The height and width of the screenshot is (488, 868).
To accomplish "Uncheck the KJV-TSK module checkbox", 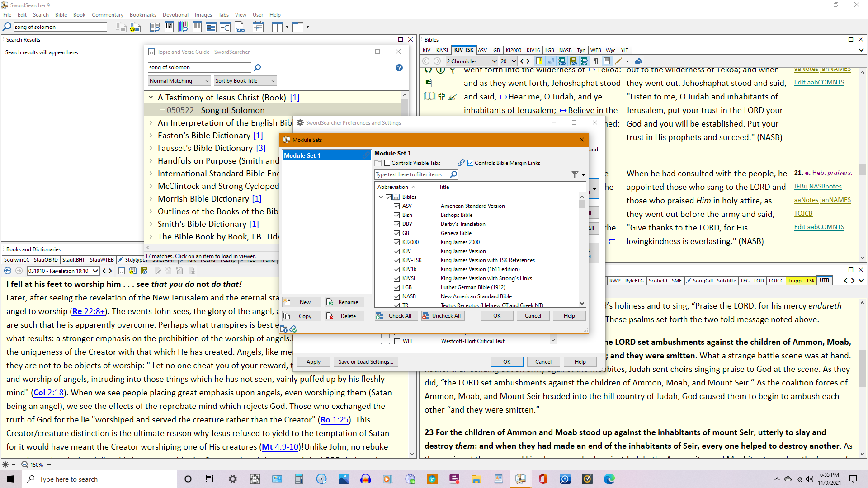I will (x=396, y=260).
